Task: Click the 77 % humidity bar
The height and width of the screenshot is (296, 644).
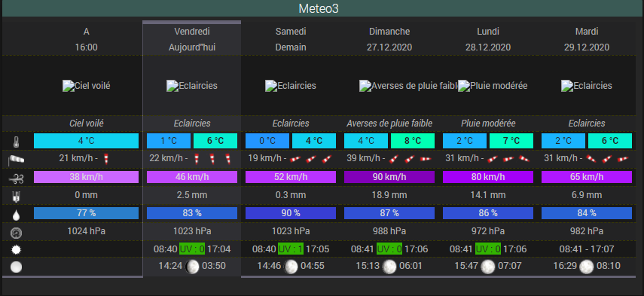Action: tap(87, 213)
